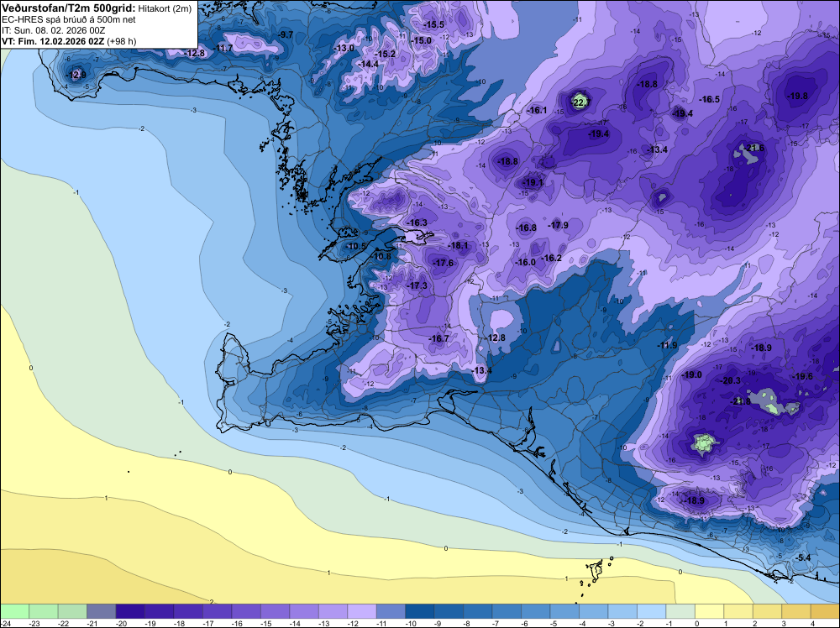Click the legend swatch labeled -23
Viewport: 840px width, 628px height.
tap(44, 611)
